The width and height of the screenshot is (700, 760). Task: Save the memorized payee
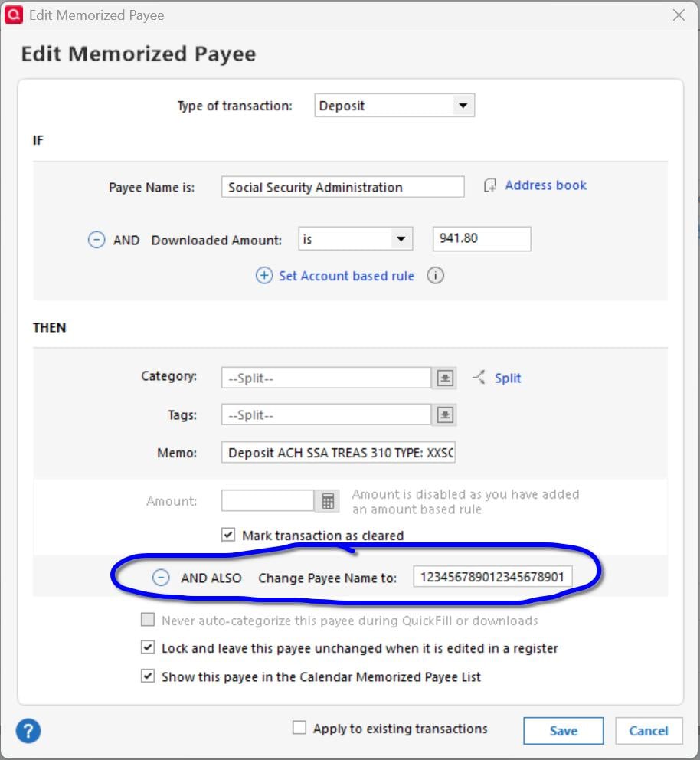564,730
